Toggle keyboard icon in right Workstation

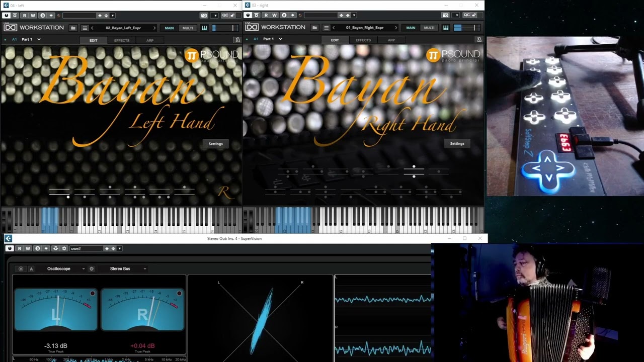[446, 28]
